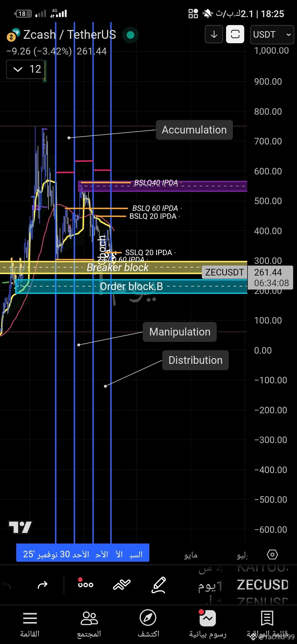Tap the Zcash coin logo icon

[x=13, y=35]
